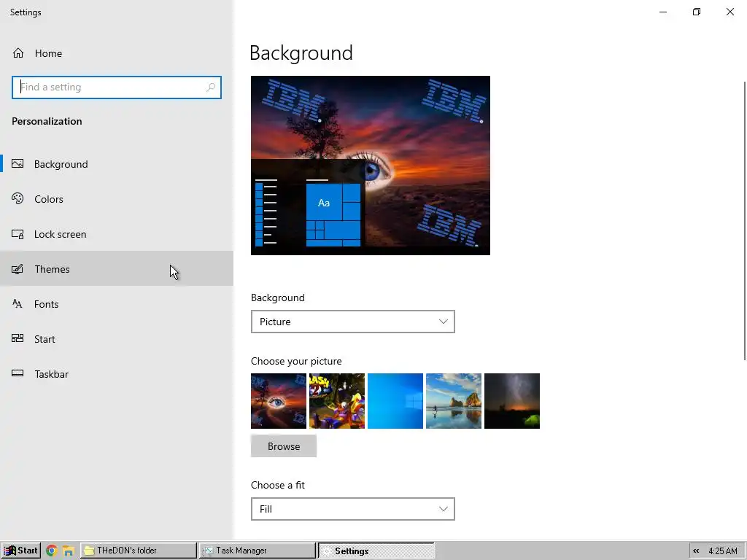Open the Colors settings page

click(x=117, y=199)
